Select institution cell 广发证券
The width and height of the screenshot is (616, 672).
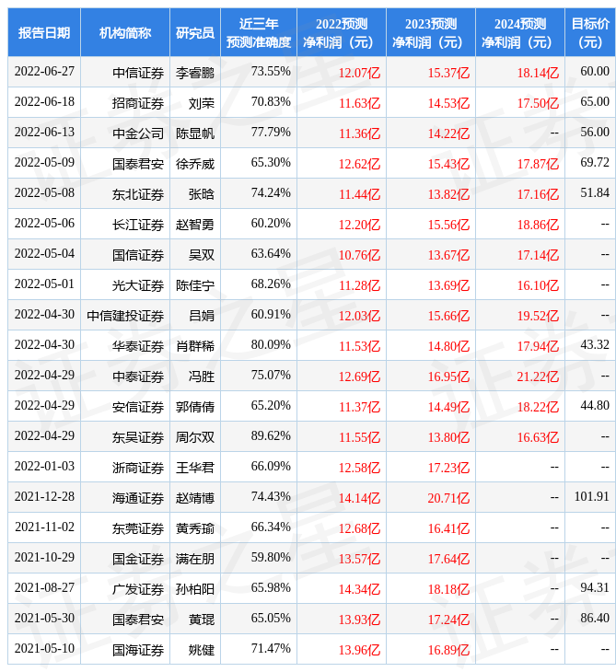pyautogui.click(x=138, y=590)
